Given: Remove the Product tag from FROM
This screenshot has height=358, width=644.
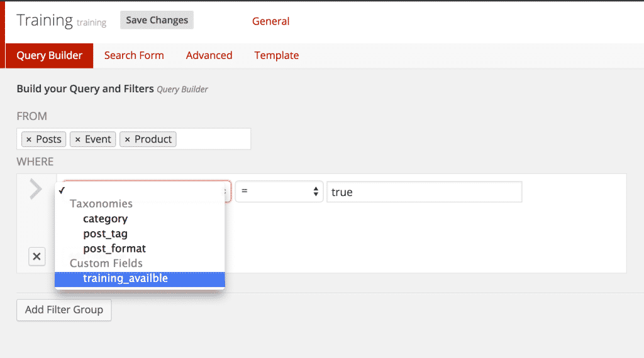Looking at the screenshot, I should 127,139.
